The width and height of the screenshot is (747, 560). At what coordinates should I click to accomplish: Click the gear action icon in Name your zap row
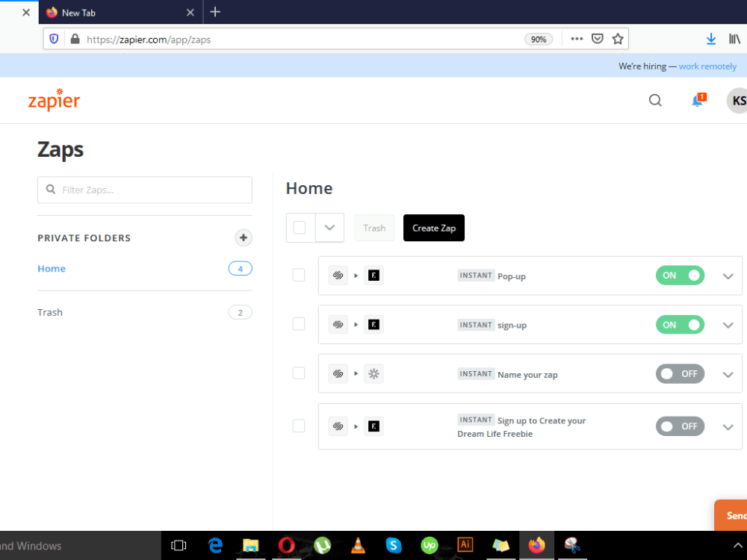(x=373, y=374)
